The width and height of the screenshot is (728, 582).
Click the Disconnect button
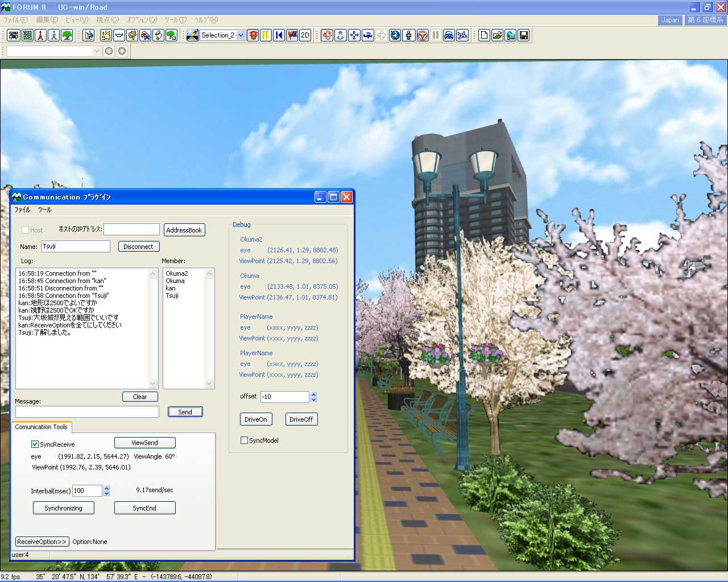coord(138,247)
